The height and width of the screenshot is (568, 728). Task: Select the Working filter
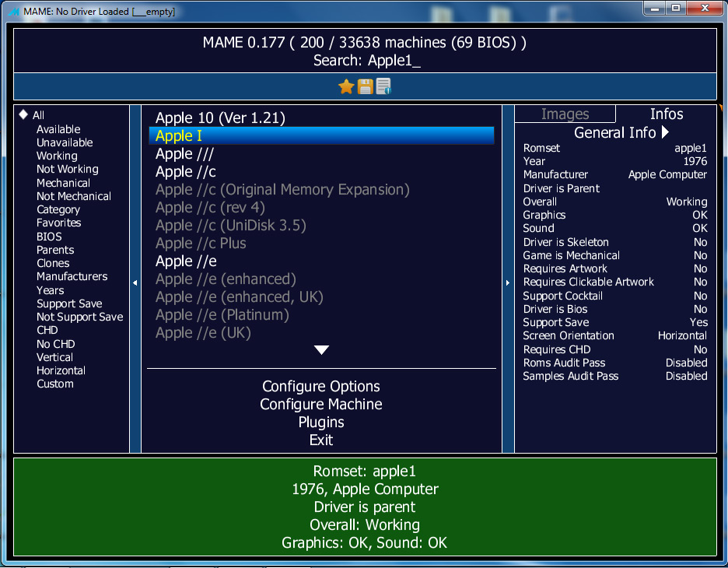[x=57, y=156]
